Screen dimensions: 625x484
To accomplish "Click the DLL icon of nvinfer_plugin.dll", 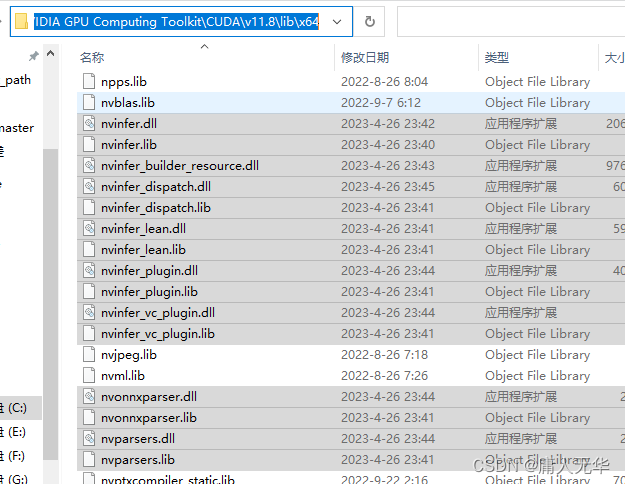I will click(89, 270).
